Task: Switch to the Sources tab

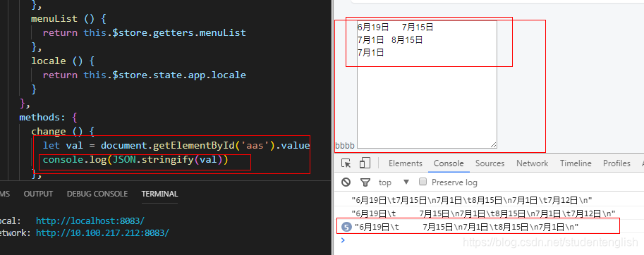Action: click(x=490, y=163)
